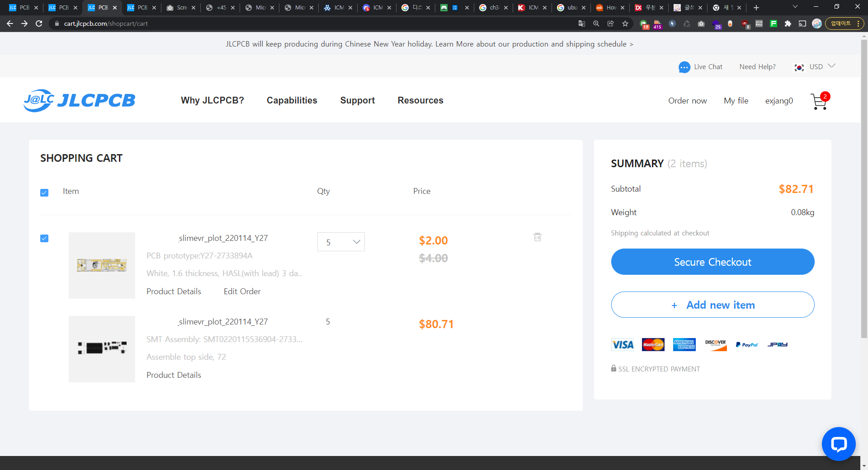868x470 pixels.
Task: Delete the first cart item using trash icon
Action: [538, 237]
